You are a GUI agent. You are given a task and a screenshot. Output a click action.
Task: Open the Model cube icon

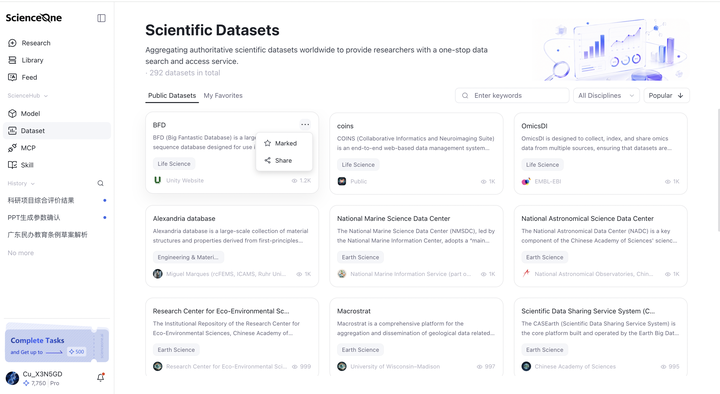[12, 113]
